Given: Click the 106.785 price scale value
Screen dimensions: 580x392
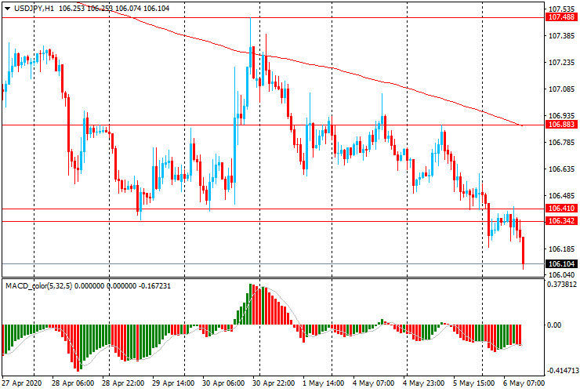Looking at the screenshot, I should pos(561,142).
